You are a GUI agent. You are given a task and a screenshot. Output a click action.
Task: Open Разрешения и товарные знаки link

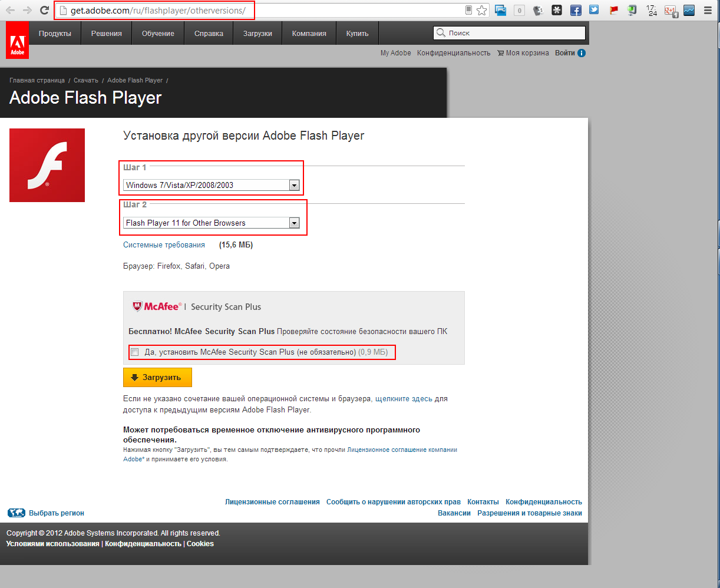[530, 513]
